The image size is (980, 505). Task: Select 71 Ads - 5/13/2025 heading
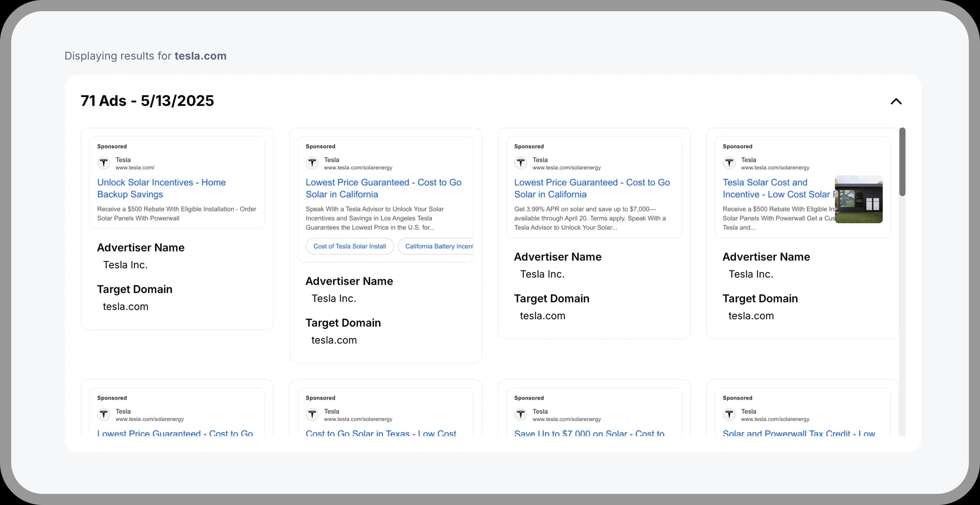147,101
